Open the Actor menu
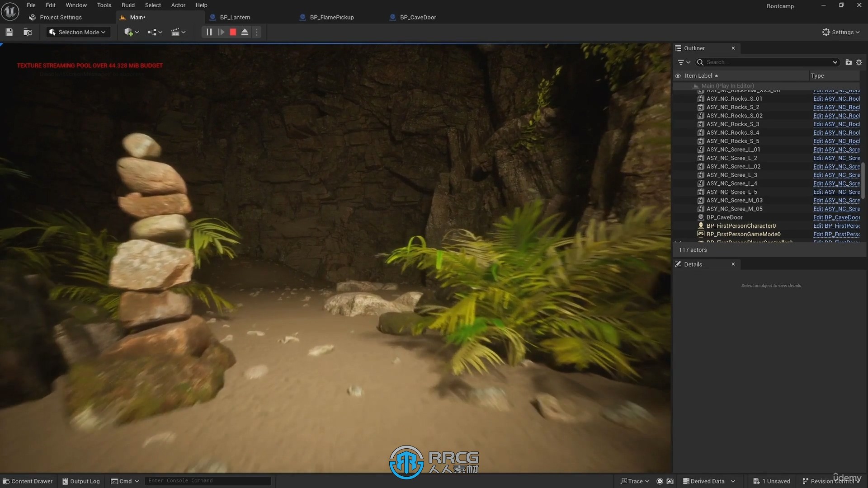The width and height of the screenshot is (868, 488). click(178, 5)
